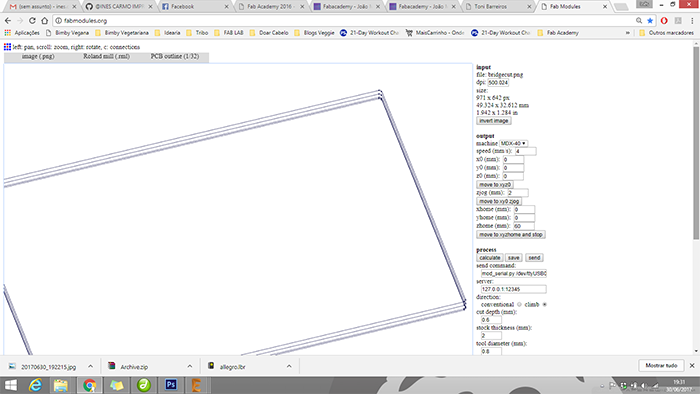Click the speed (mm/s) input field
Viewport: 700px width, 394px height.
525,151
